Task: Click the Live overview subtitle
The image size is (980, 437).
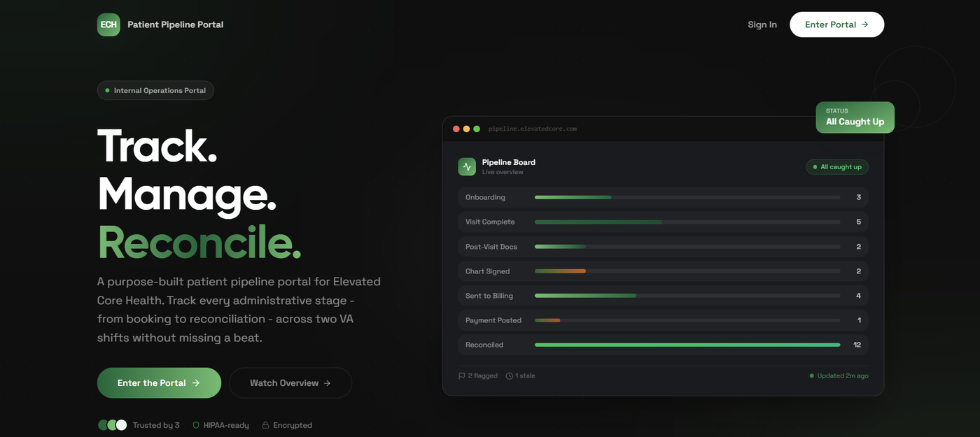Action: [x=503, y=172]
